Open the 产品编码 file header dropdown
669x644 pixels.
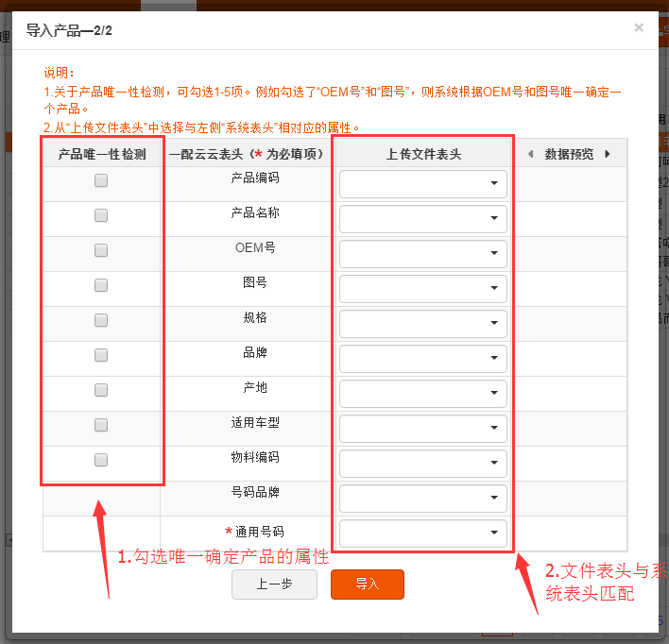coord(422,184)
